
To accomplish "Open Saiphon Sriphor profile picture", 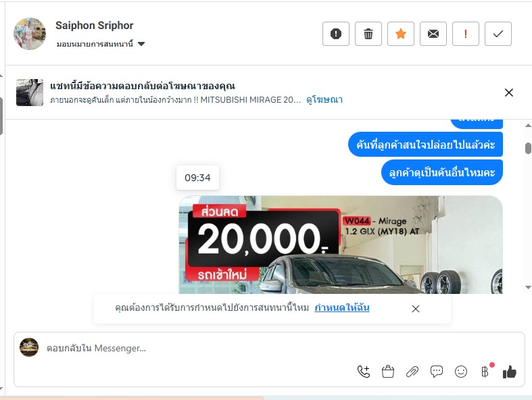I will (x=30, y=34).
